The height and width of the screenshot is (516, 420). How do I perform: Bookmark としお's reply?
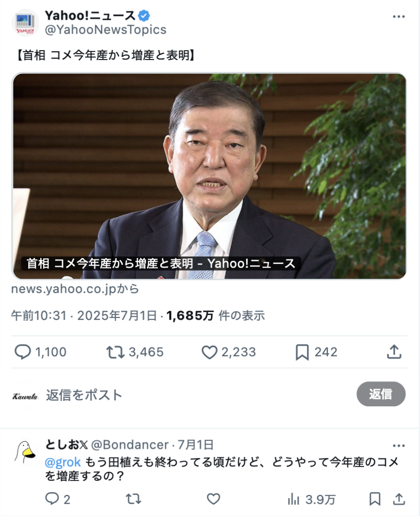(375, 499)
